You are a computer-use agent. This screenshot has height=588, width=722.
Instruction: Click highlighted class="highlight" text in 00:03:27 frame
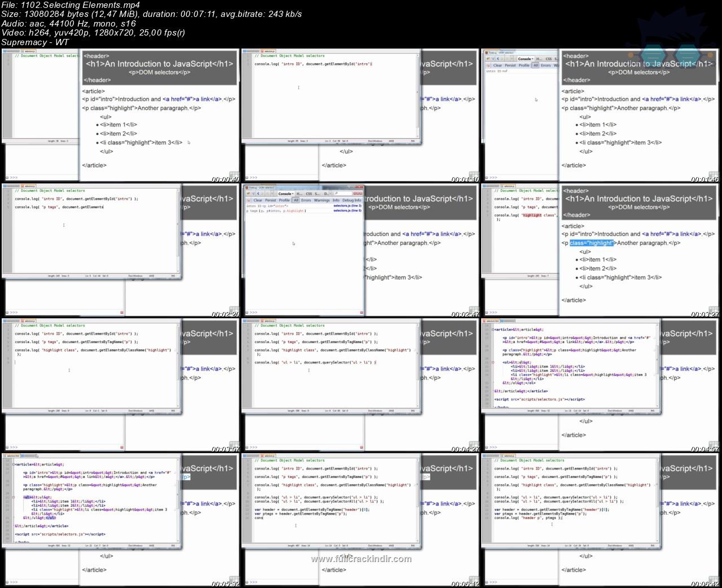591,243
